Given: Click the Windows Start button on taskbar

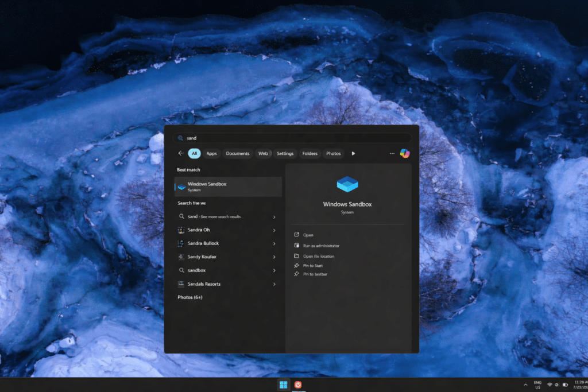Looking at the screenshot, I should click(284, 385).
